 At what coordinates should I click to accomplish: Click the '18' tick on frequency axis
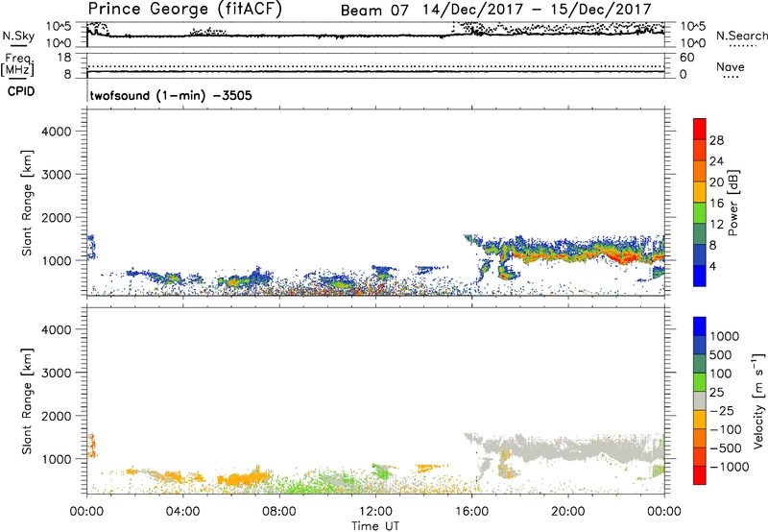(64, 58)
